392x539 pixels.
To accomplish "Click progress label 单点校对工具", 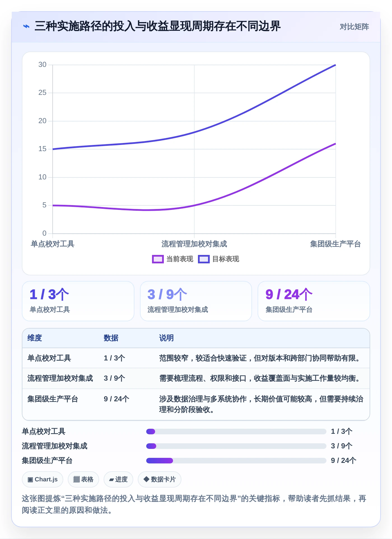I will tap(44, 432).
